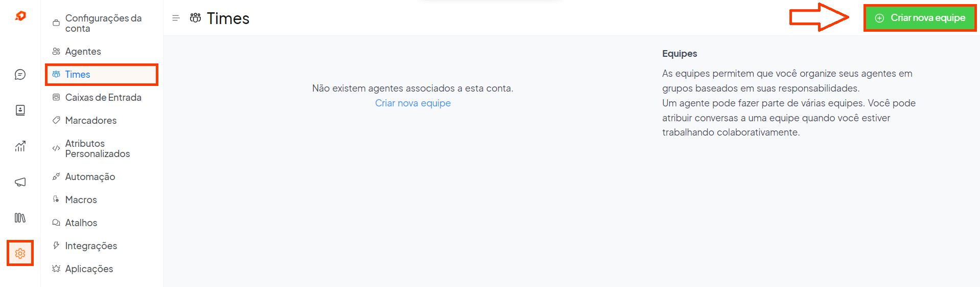Click the orange app logo

pyautogui.click(x=20, y=16)
